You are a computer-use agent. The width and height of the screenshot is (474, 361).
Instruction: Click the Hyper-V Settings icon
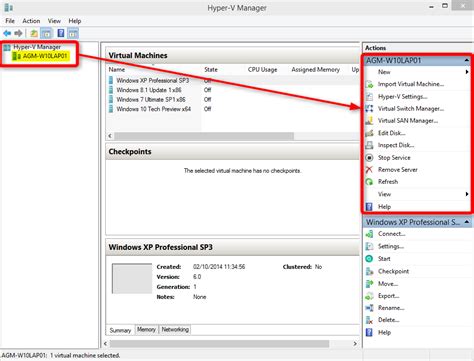point(369,97)
